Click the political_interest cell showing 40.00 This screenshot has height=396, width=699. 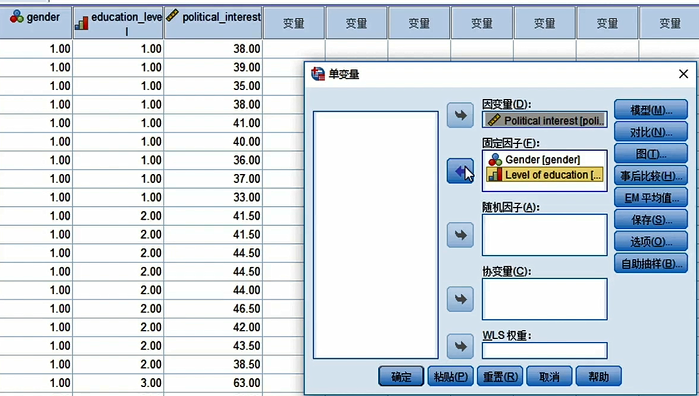(x=214, y=141)
